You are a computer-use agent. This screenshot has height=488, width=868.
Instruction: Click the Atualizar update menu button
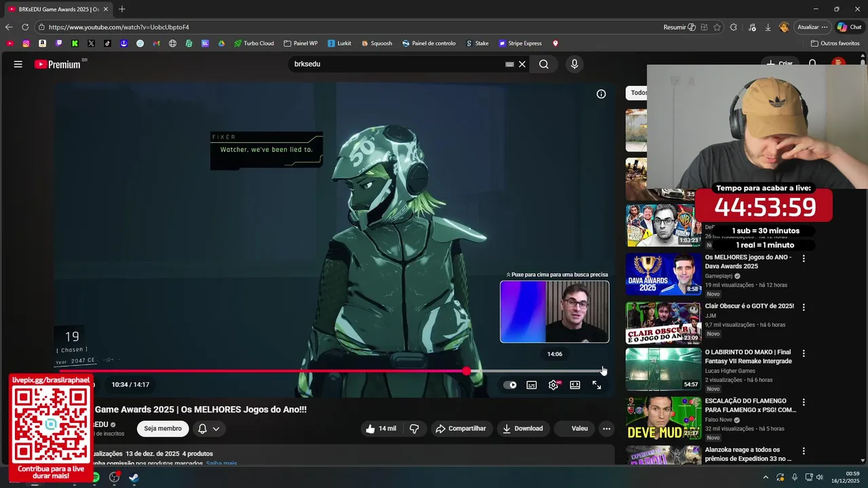[812, 27]
